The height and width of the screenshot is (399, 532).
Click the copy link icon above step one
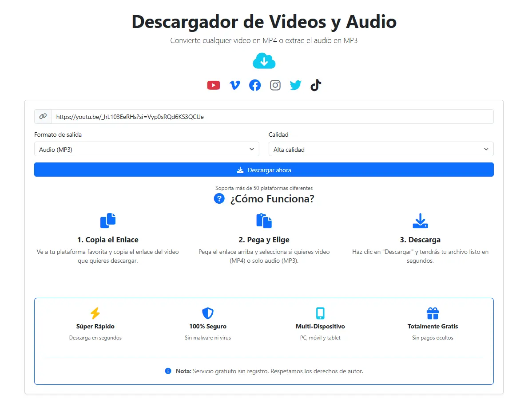click(108, 220)
